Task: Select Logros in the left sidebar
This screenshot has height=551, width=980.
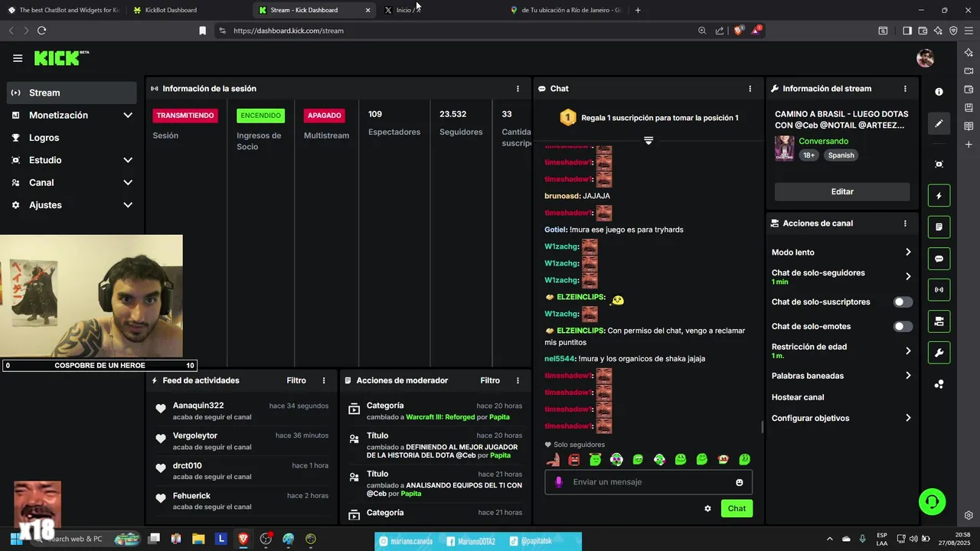Action: pyautogui.click(x=72, y=138)
